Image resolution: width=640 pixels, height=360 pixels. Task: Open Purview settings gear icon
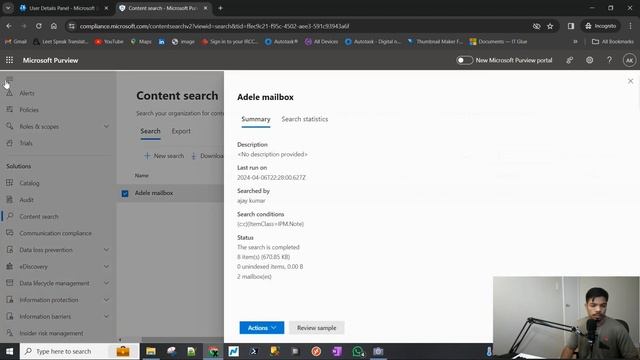[x=589, y=60]
